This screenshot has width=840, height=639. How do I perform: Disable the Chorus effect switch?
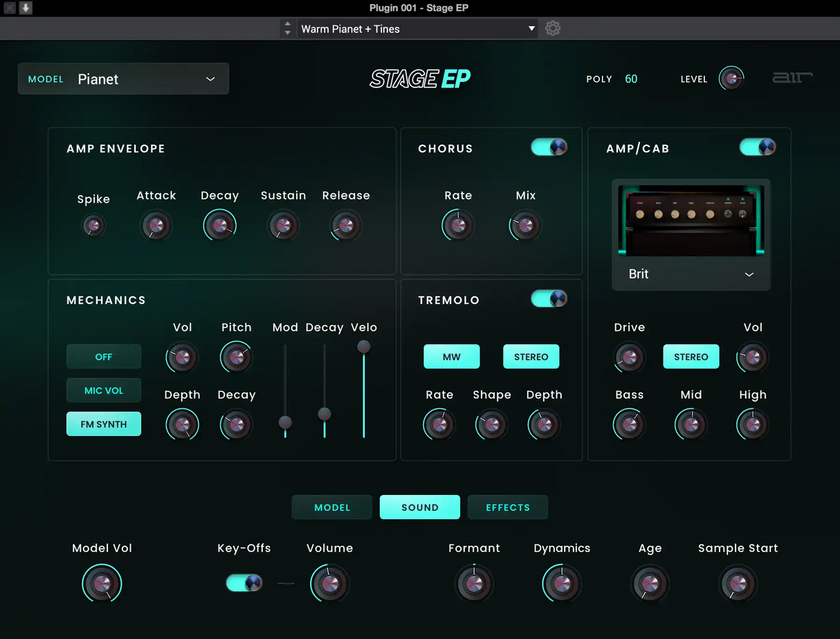coord(549,147)
